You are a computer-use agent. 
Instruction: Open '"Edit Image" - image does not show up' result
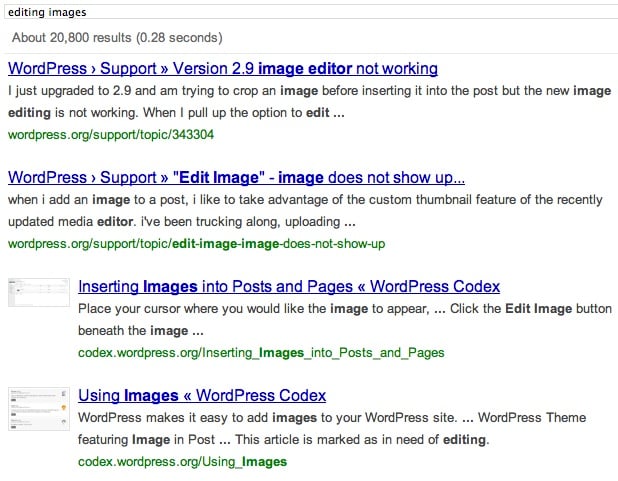[236, 178]
